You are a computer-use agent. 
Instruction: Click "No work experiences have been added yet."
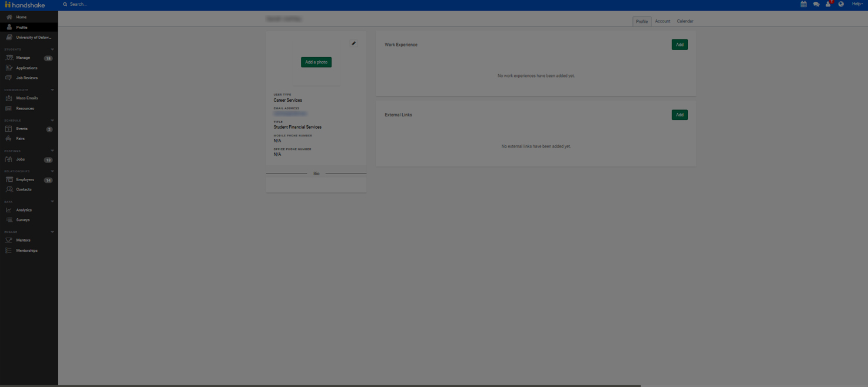click(x=536, y=76)
